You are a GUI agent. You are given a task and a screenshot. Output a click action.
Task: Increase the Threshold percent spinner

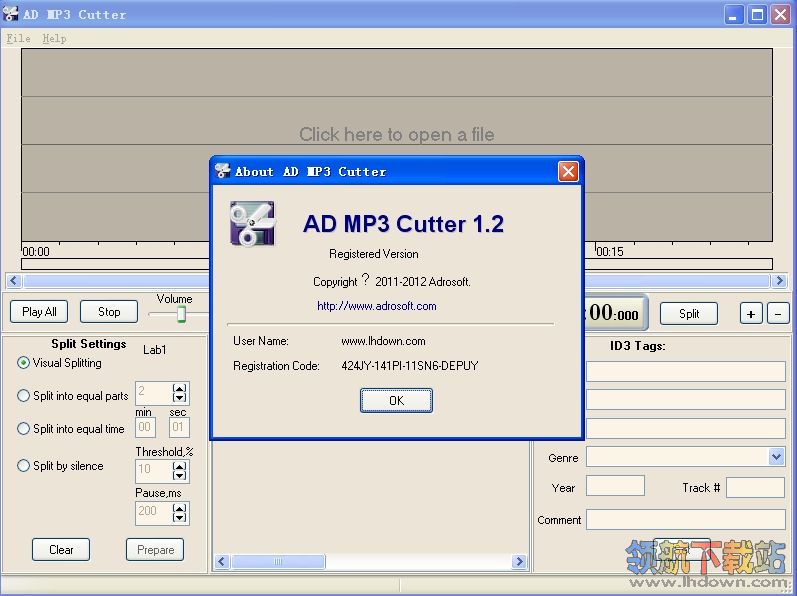click(x=179, y=466)
